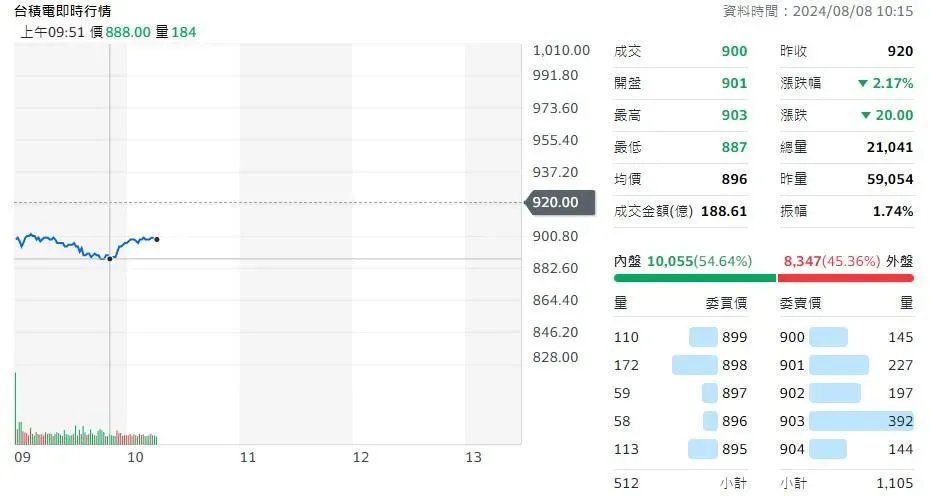931x496 pixels.
Task: Click the down triangle beside 2.17%
Action: coord(863,83)
